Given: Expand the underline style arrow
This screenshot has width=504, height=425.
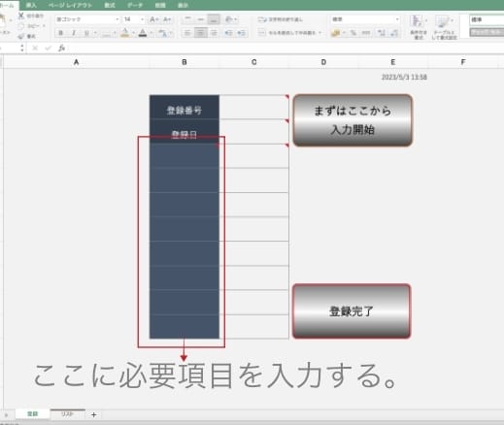Looking at the screenshot, I should 95,33.
